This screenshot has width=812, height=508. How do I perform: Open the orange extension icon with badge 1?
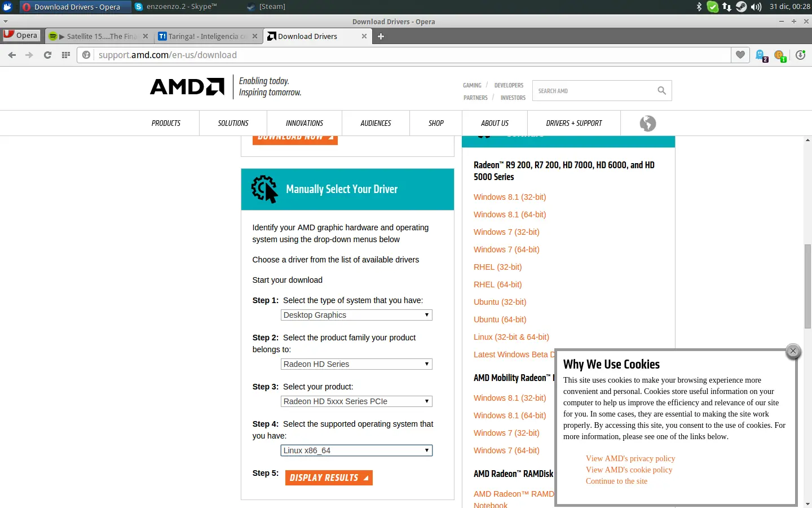click(x=780, y=55)
